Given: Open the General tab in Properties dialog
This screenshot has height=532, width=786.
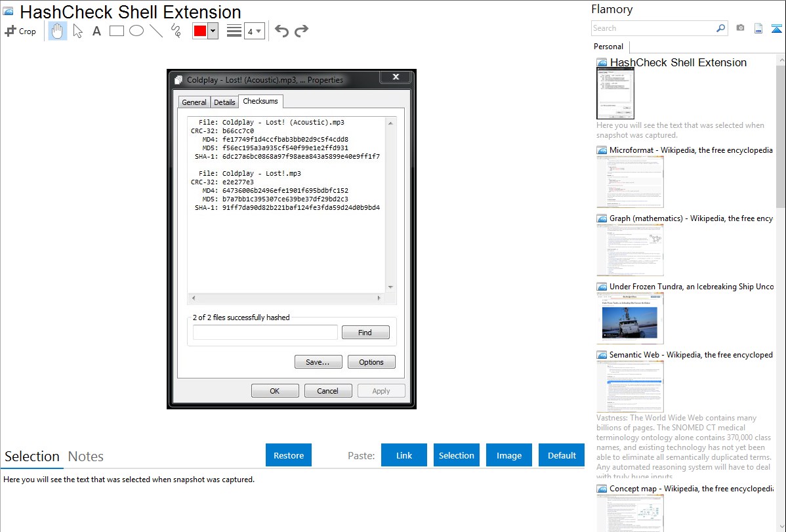Looking at the screenshot, I should coord(194,102).
